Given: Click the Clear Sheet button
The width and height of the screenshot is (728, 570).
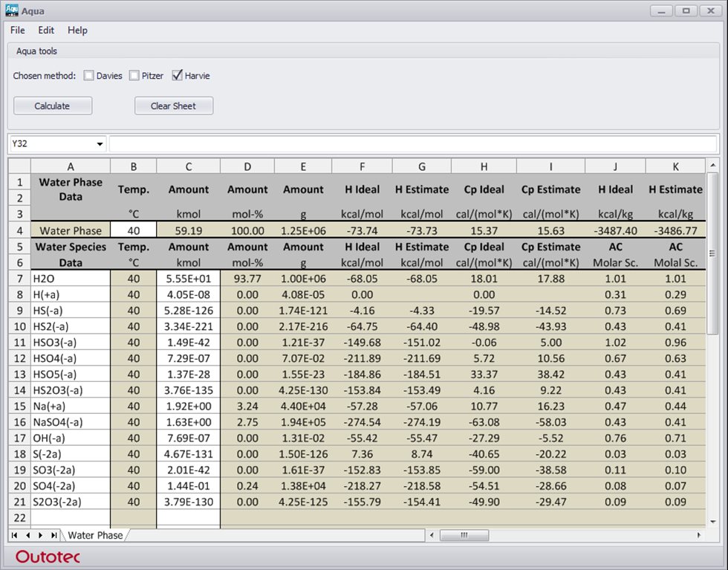Looking at the screenshot, I should point(174,106).
